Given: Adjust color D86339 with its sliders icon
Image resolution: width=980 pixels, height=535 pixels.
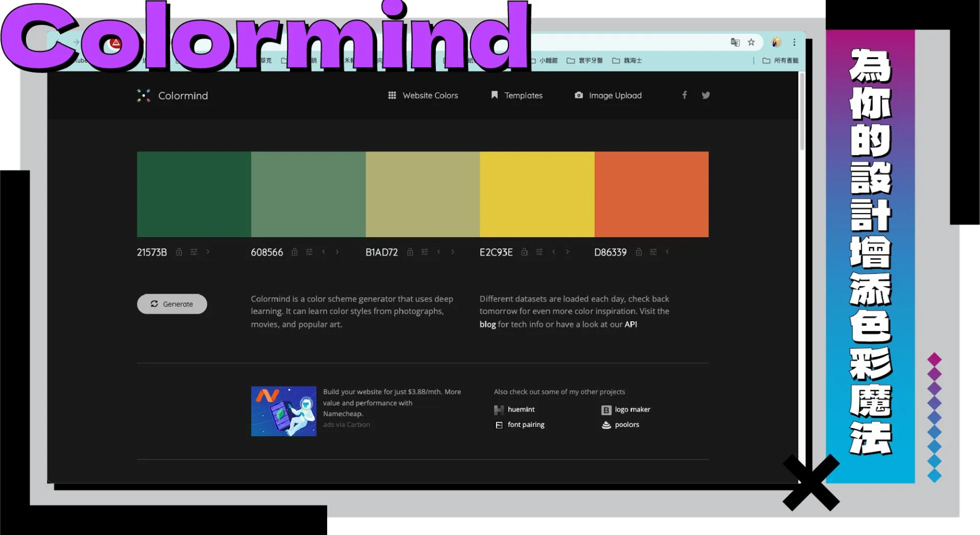Looking at the screenshot, I should click(653, 252).
